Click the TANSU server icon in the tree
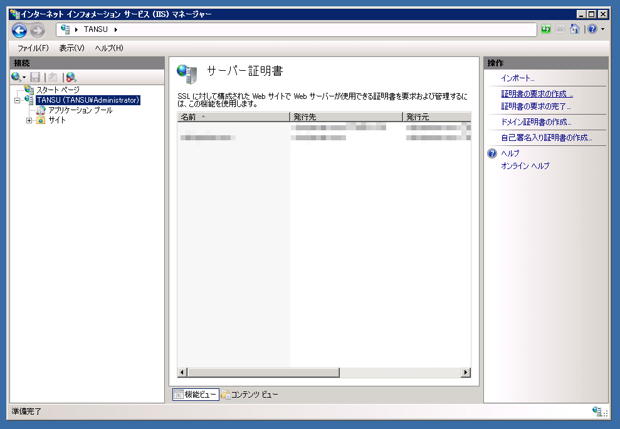The image size is (620, 429). pyautogui.click(x=29, y=100)
